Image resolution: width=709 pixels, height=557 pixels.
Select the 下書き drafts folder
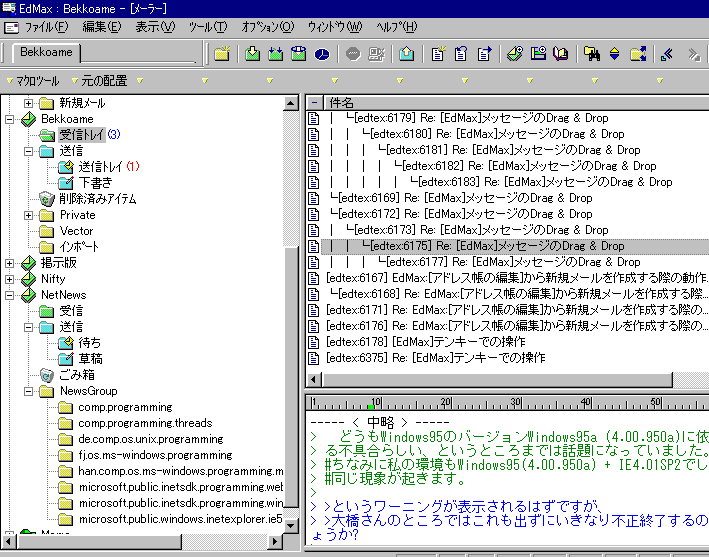tap(95, 183)
